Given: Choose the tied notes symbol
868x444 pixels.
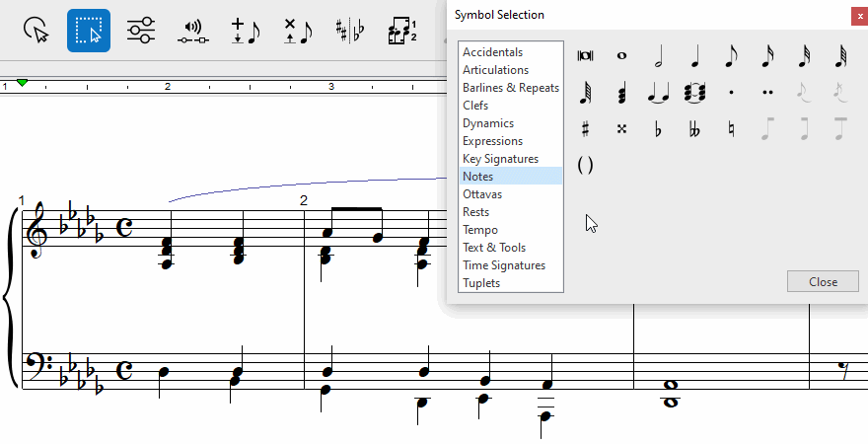Looking at the screenshot, I should [x=658, y=93].
